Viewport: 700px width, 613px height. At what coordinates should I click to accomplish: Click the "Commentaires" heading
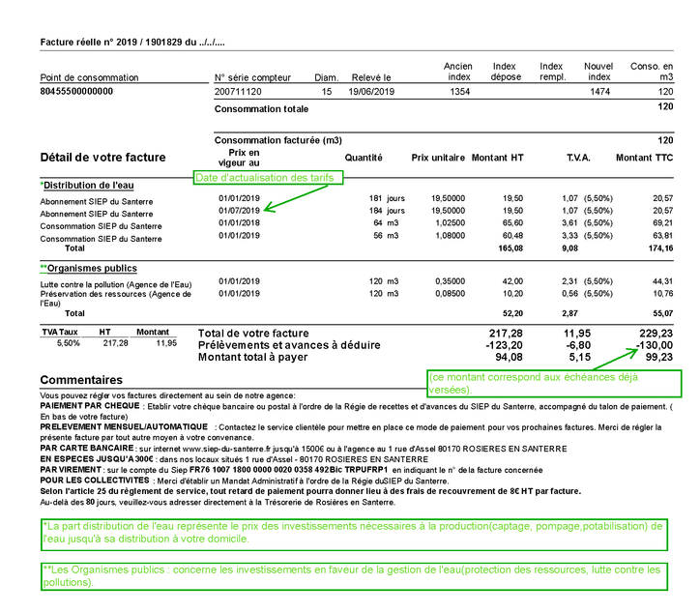tap(81, 379)
